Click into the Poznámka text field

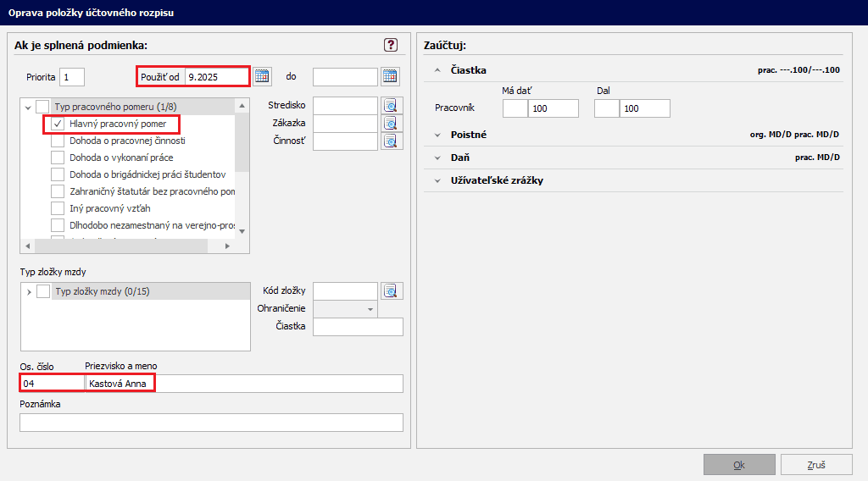tap(211, 423)
